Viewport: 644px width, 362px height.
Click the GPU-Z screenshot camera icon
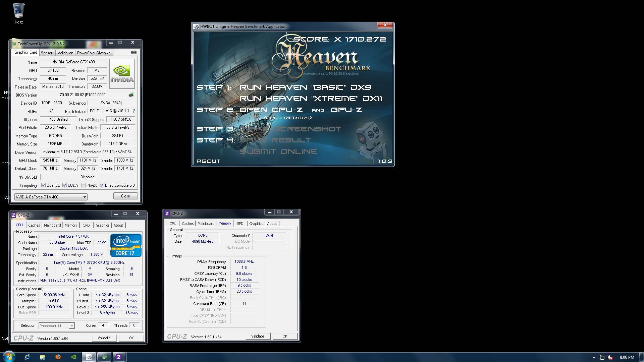tap(134, 52)
